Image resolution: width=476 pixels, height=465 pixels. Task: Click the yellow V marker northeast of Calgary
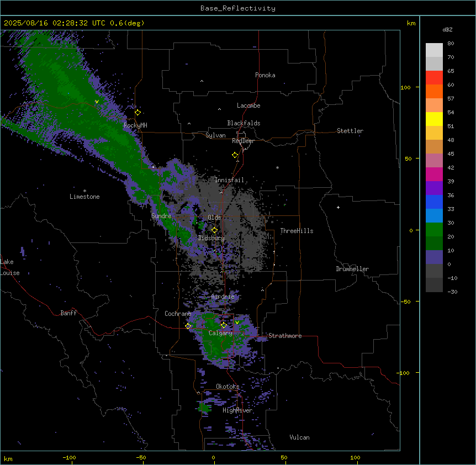[x=237, y=323]
